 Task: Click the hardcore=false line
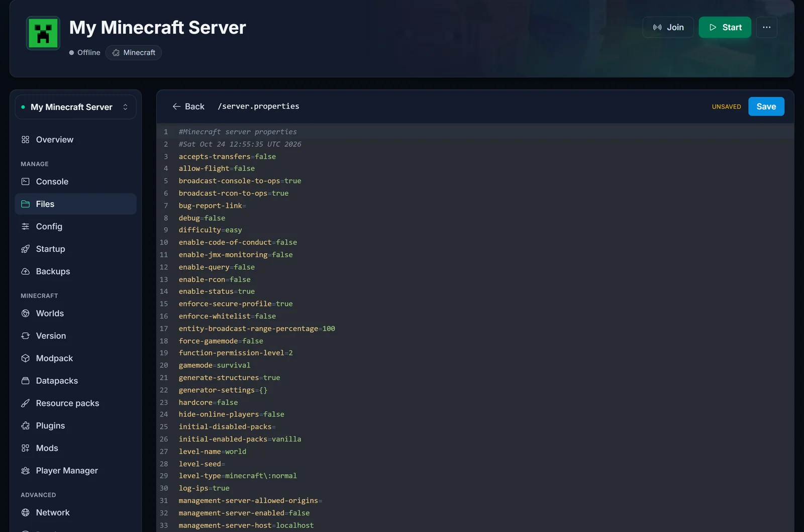coord(208,402)
